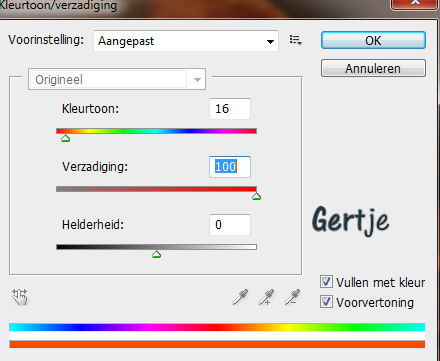Click the Kleurtoon value field
The height and width of the screenshot is (361, 440).
[230, 109]
